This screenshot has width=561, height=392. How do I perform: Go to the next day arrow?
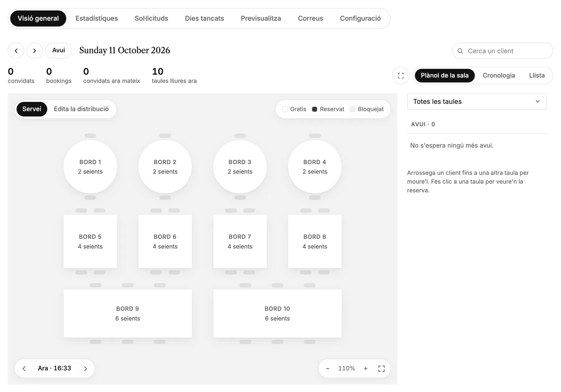pos(35,51)
